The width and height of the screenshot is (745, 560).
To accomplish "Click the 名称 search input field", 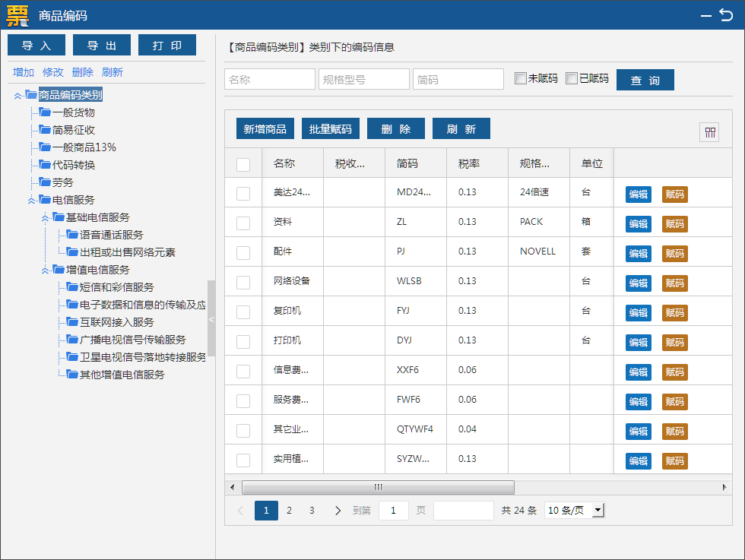I will click(x=269, y=79).
